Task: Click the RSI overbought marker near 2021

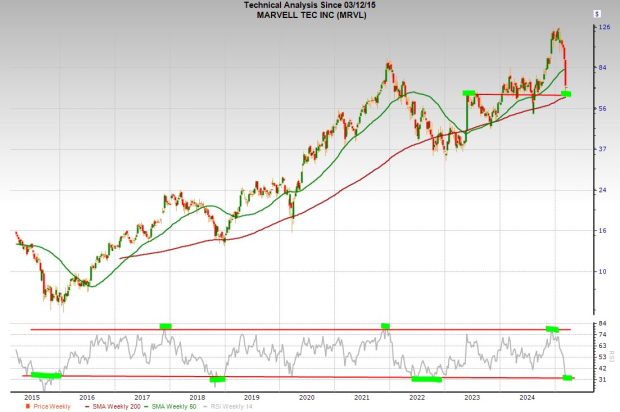Action: coord(385,325)
